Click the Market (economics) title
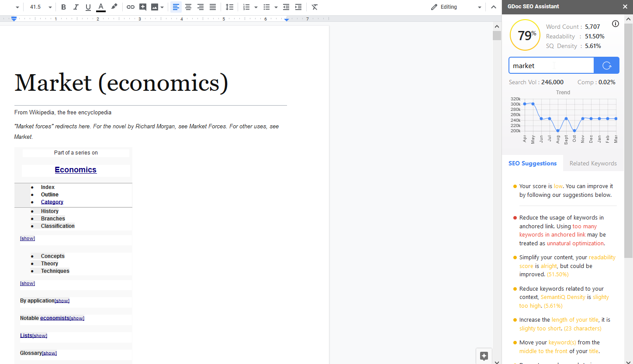This screenshot has width=633, height=364. tap(121, 82)
